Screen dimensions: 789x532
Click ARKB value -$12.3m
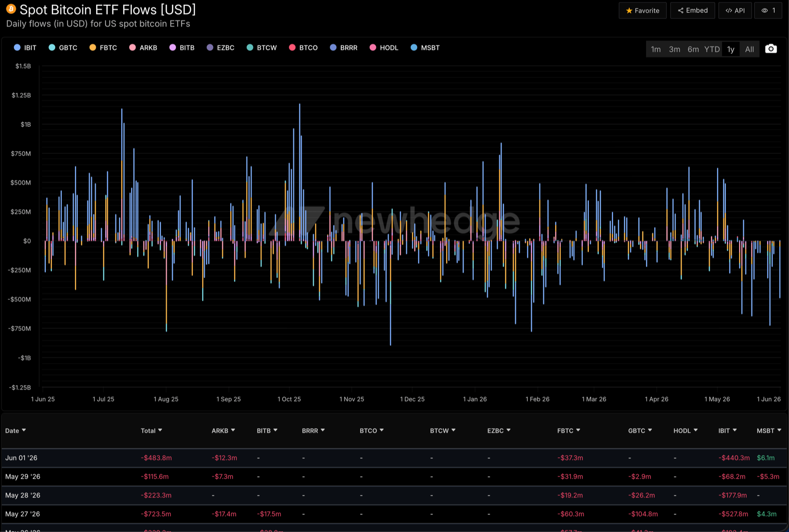(x=224, y=458)
